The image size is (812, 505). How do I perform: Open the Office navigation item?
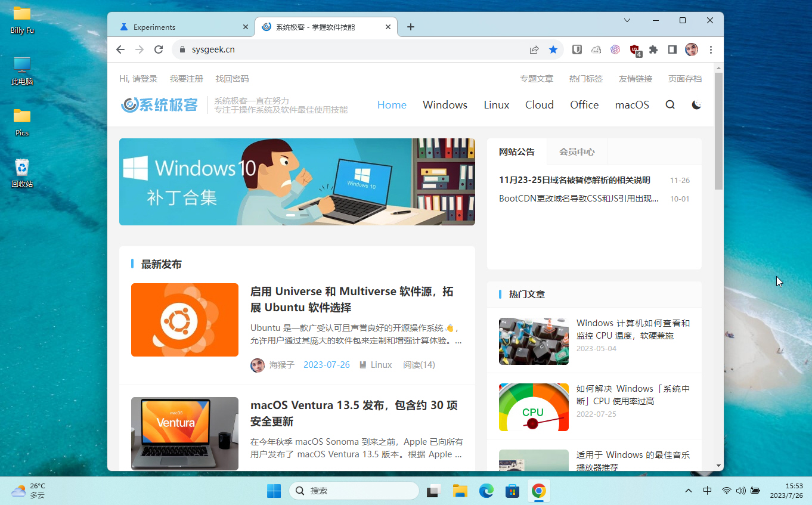(x=584, y=105)
